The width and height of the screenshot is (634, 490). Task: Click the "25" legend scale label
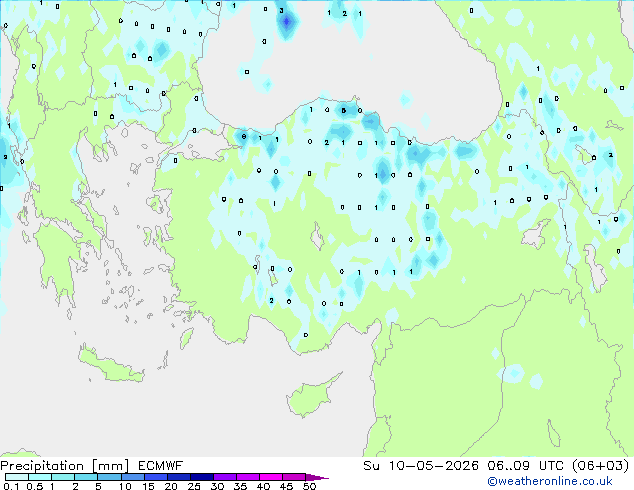(194, 486)
